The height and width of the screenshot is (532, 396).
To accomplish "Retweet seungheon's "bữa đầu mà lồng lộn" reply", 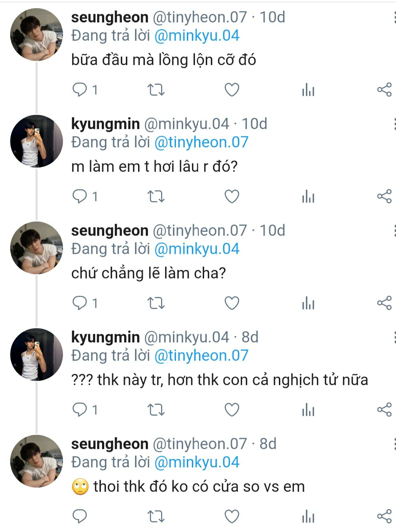I will [156, 90].
